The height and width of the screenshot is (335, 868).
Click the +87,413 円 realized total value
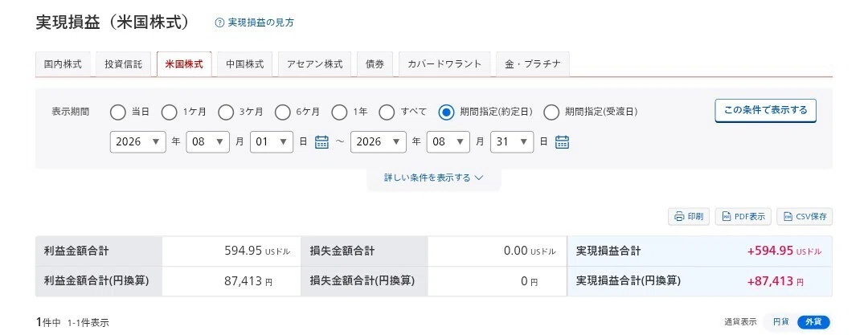coord(775,281)
